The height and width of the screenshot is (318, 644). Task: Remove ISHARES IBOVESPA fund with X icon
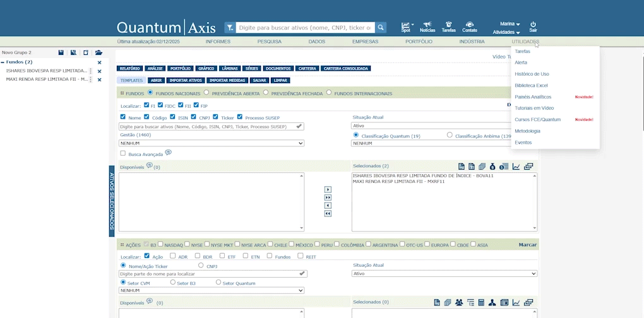pyautogui.click(x=99, y=71)
